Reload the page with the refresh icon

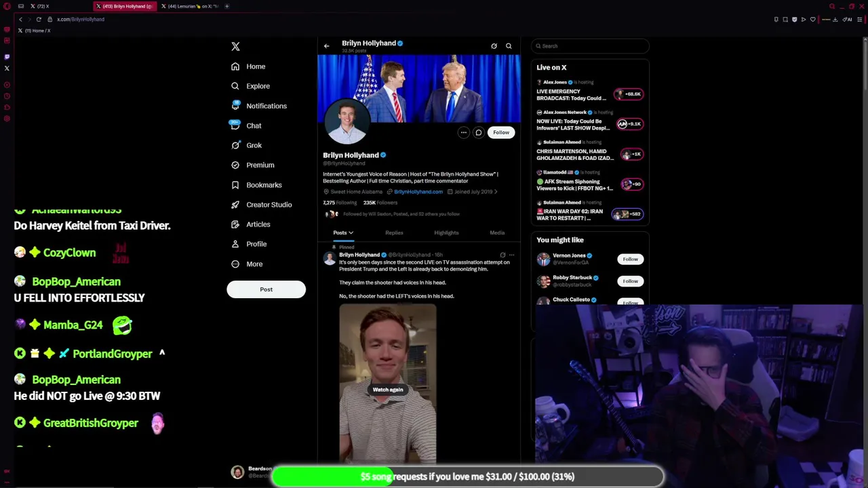pos(39,19)
